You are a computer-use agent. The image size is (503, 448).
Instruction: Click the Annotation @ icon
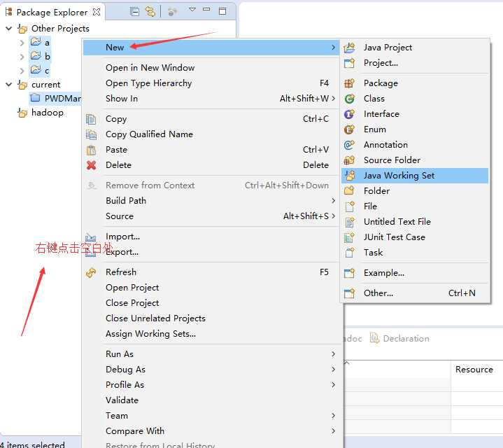coord(349,145)
